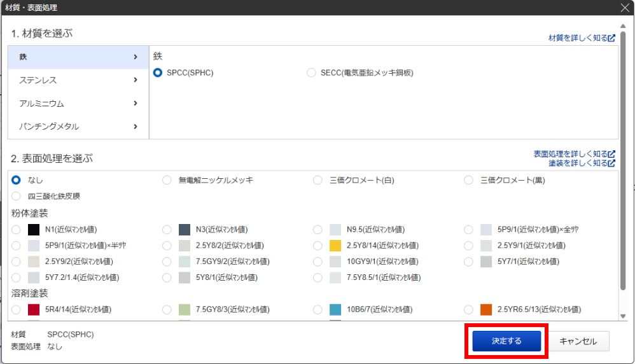This screenshot has height=364, width=635.
Task: Expand the 鉄 chevron arrow
Action: pos(136,57)
